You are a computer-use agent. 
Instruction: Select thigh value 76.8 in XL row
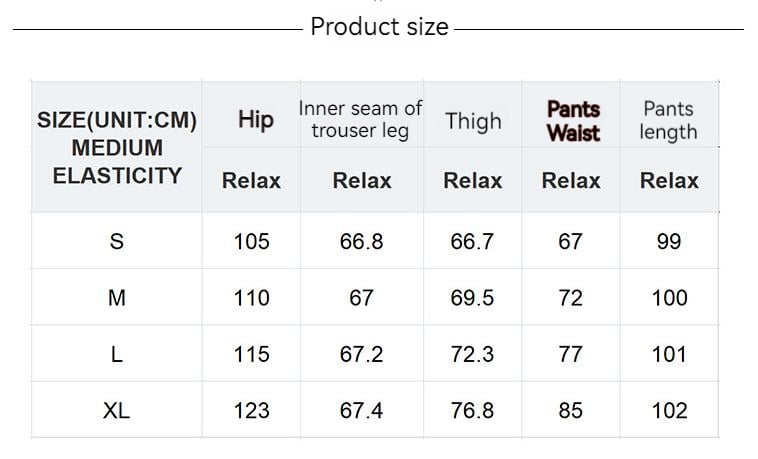click(472, 410)
